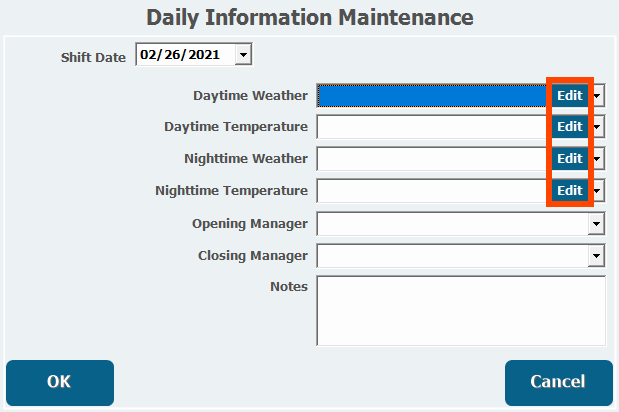619x412 pixels.
Task: Click the Daytime Temperature input field
Action: pyautogui.click(x=434, y=127)
